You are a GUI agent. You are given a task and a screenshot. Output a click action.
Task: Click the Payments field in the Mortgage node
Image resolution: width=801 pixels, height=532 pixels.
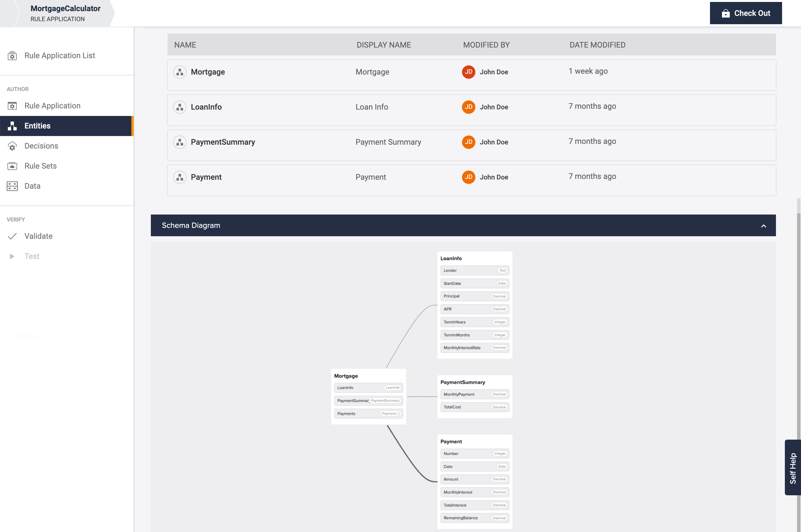[x=368, y=413]
